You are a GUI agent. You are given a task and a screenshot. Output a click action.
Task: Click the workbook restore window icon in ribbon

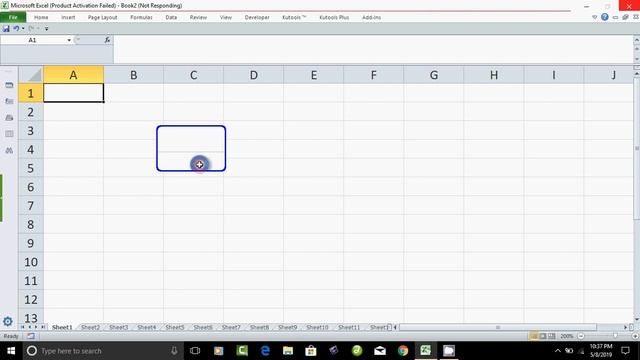[x=625, y=17]
